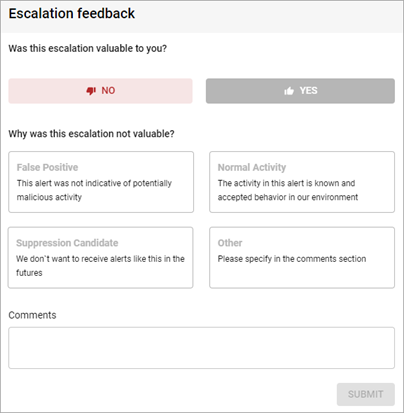Click the thumbs-down icon on NO
Screen dimensions: 404x413
tap(91, 91)
